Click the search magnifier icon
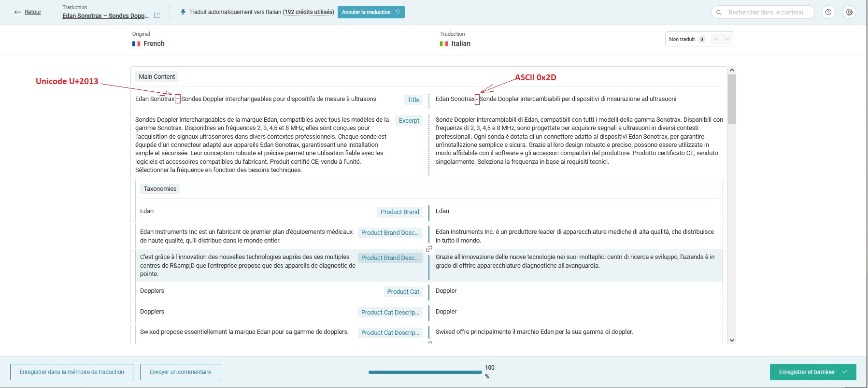This screenshot has height=388, width=868. pos(719,13)
